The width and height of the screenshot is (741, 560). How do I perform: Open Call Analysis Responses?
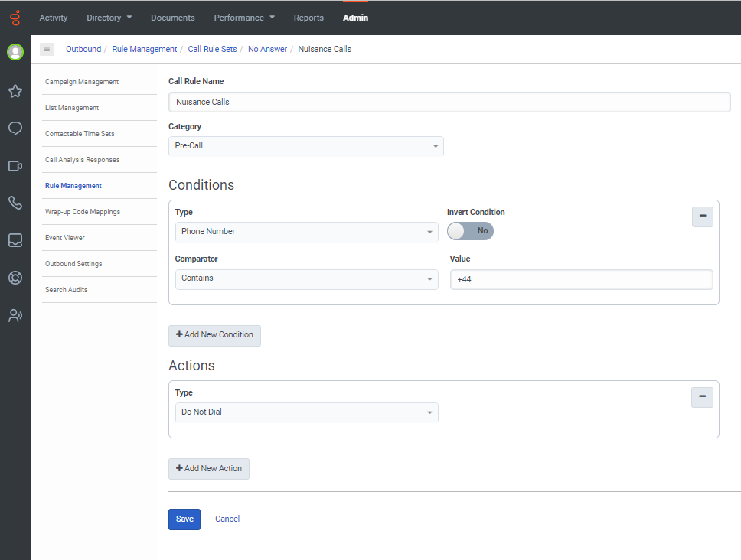[x=82, y=160]
